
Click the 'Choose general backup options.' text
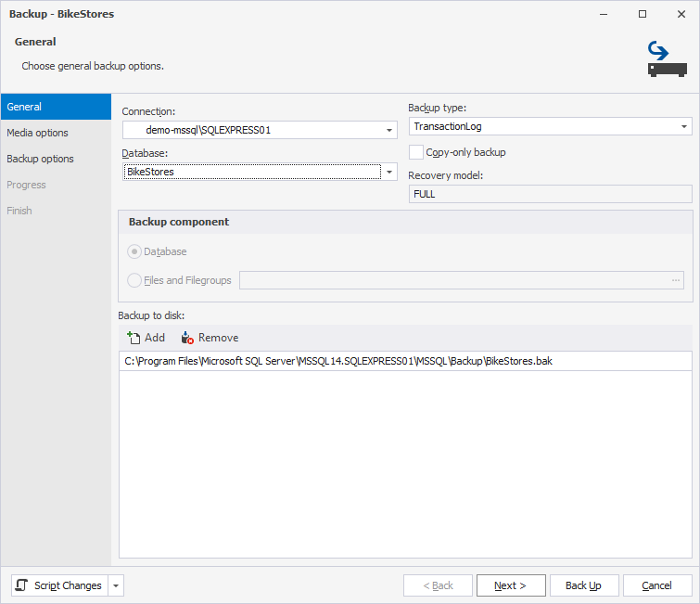(93, 66)
